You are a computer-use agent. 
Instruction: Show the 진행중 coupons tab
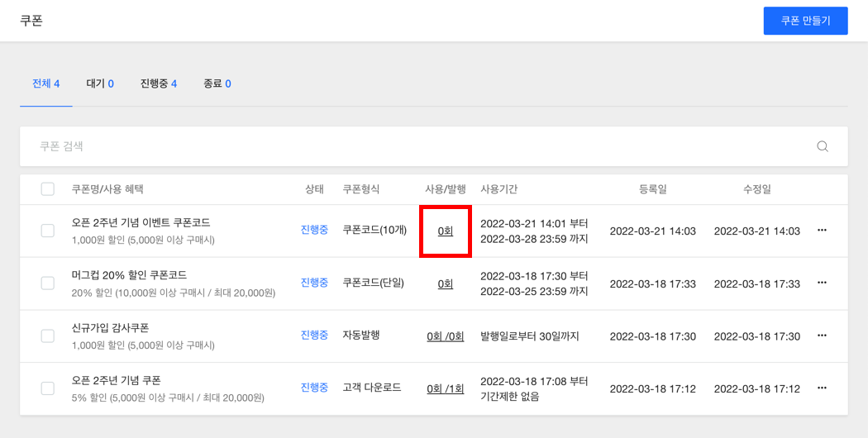(x=159, y=83)
